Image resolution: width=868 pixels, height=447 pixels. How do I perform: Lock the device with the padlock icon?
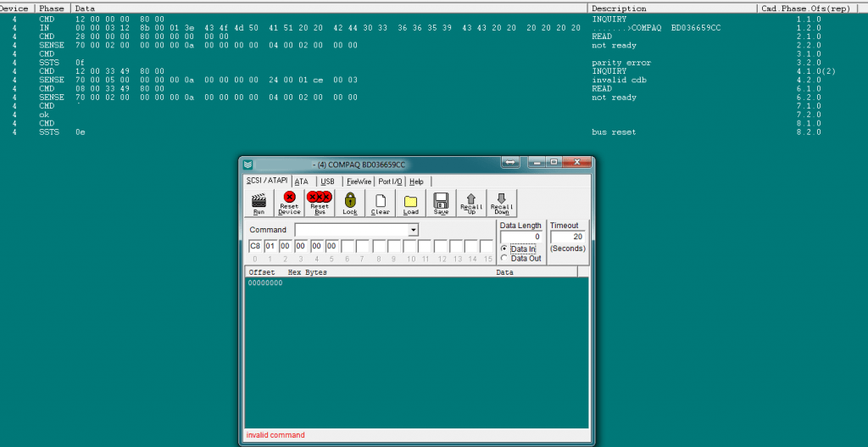(x=350, y=204)
